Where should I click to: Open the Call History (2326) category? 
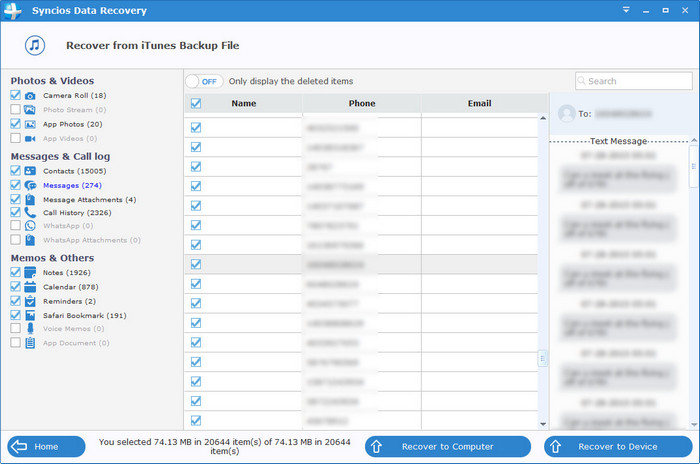tap(77, 213)
